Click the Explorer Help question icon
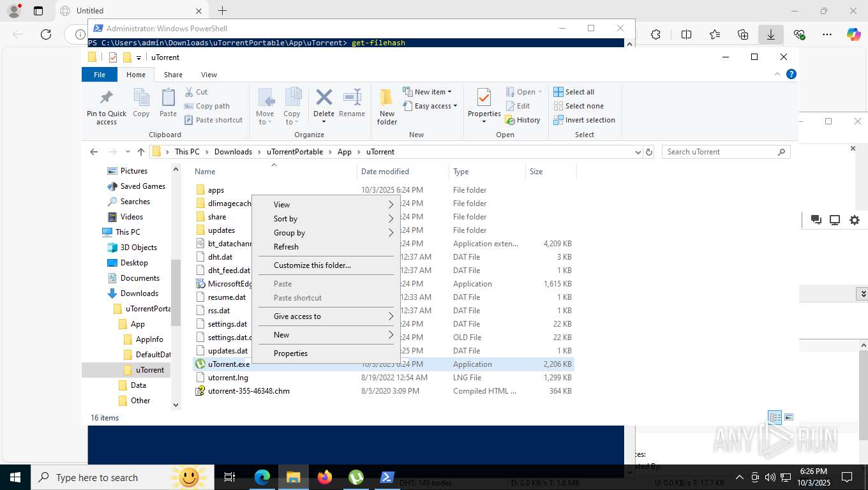This screenshot has width=868, height=490. [x=791, y=75]
